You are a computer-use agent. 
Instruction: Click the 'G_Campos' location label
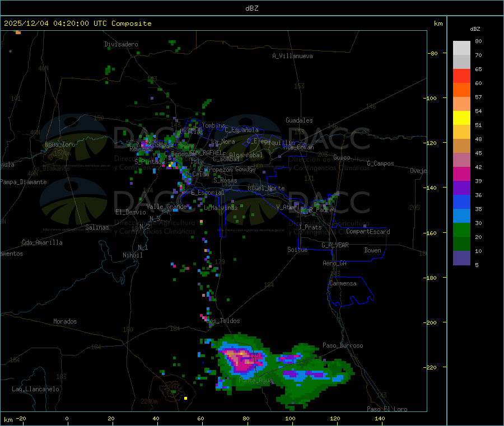tap(380, 163)
